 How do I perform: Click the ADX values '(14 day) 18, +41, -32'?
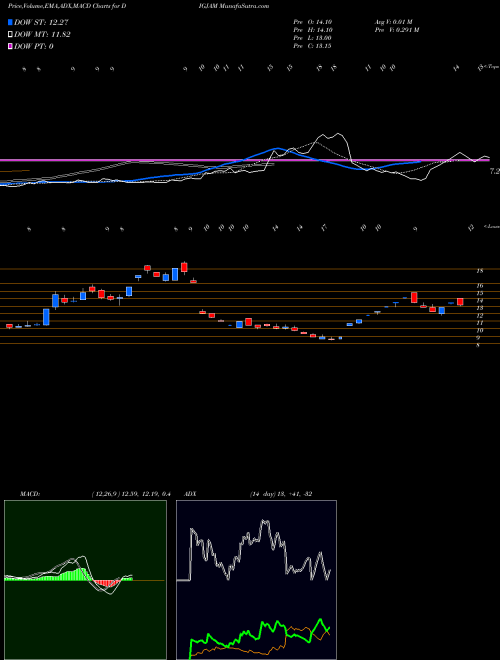click(281, 494)
